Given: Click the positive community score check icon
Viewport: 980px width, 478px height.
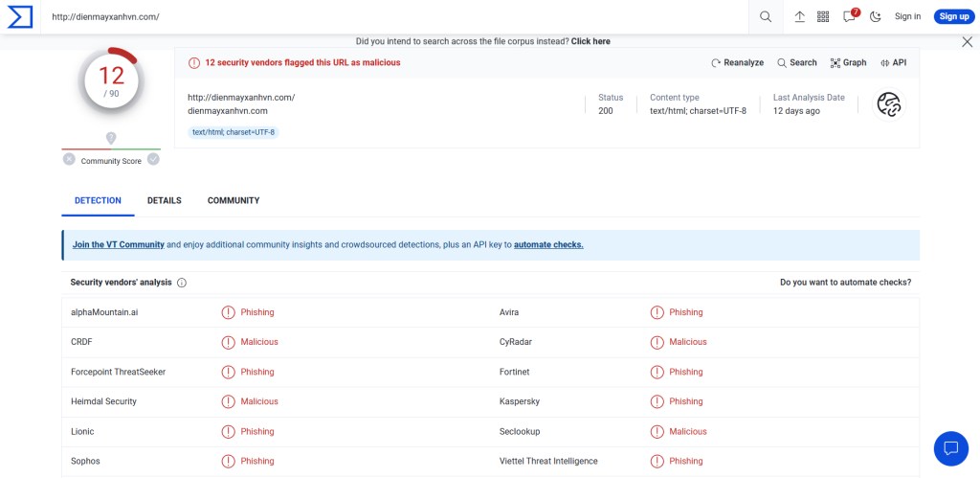Looking at the screenshot, I should click(153, 159).
